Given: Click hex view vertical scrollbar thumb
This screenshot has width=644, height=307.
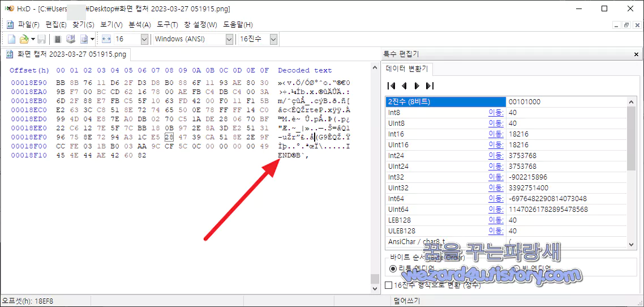Looking at the screenshot, I should tap(375, 279).
